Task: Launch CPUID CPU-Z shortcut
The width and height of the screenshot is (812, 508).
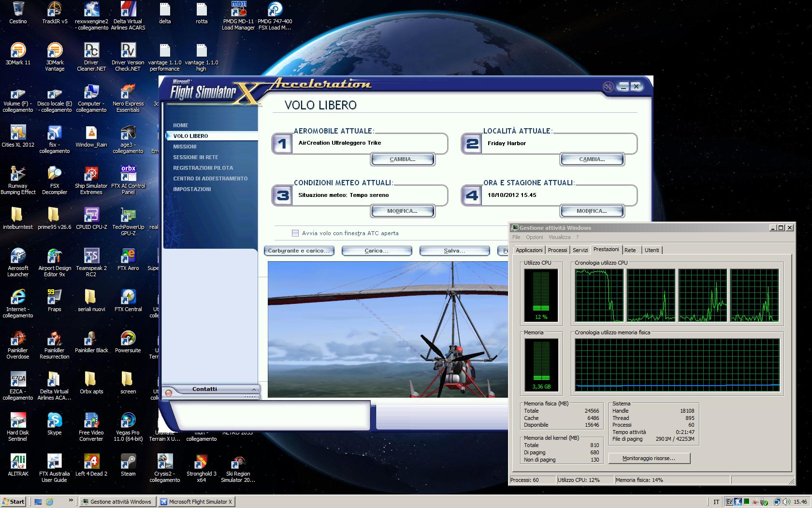Action: tap(91, 218)
